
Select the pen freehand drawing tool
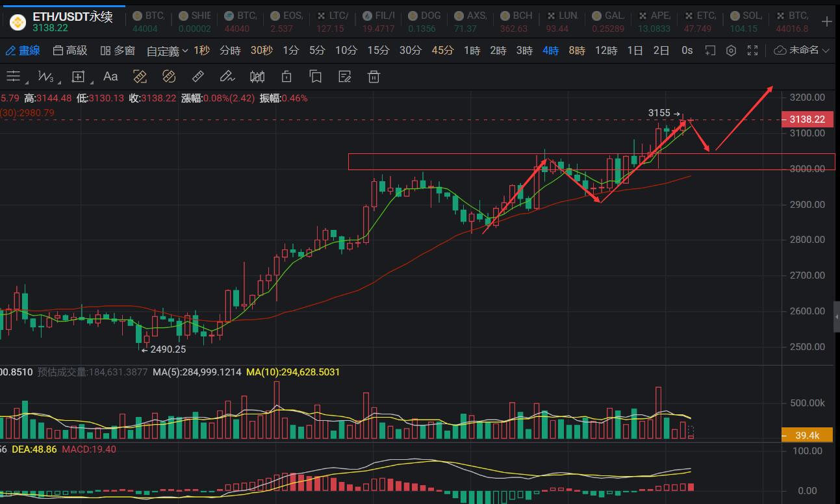point(227,77)
